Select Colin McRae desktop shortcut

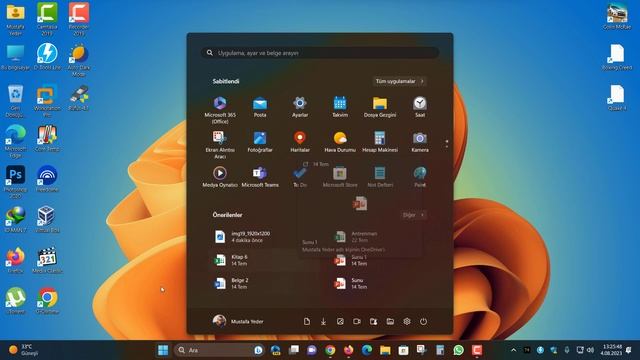tap(617, 16)
